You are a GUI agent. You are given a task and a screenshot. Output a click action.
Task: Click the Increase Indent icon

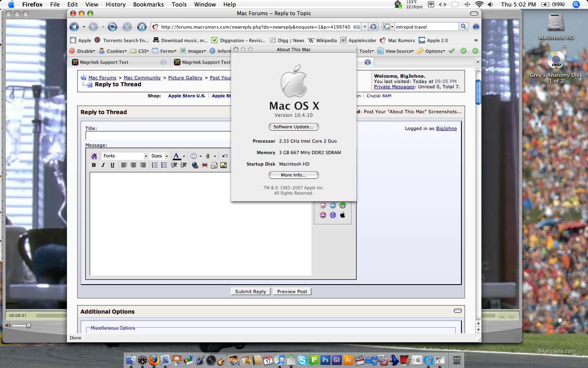click(x=183, y=165)
